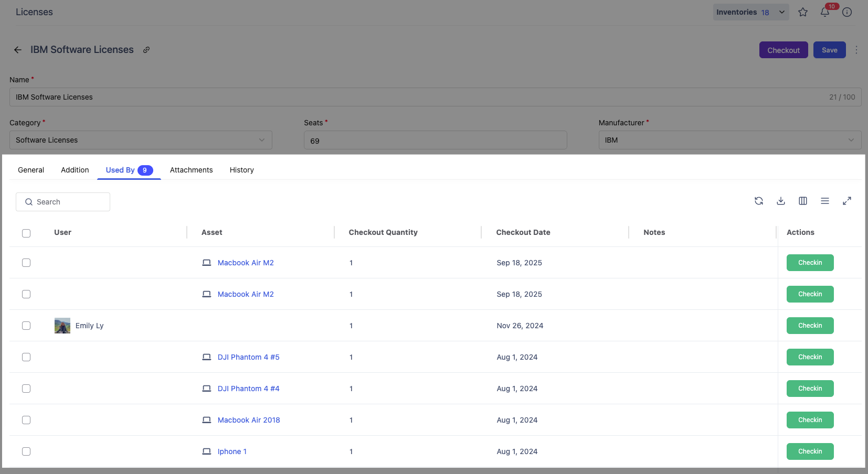The width and height of the screenshot is (868, 474).
Task: Expand table to fullscreen
Action: click(846, 201)
